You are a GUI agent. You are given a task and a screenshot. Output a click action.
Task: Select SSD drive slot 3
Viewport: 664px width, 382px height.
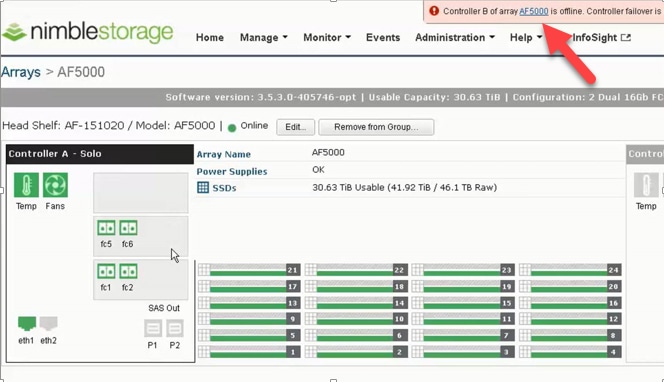coord(463,352)
